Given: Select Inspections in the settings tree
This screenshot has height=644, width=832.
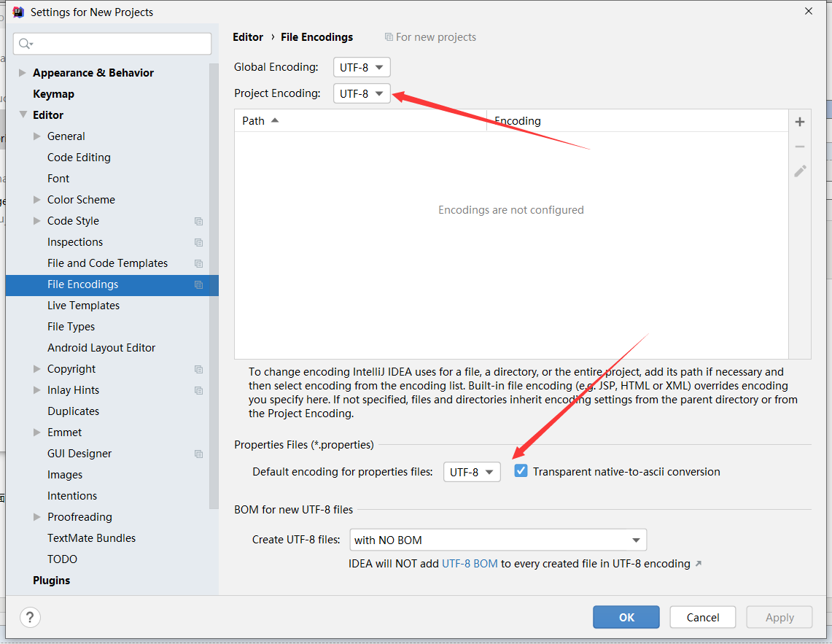Looking at the screenshot, I should coord(75,242).
